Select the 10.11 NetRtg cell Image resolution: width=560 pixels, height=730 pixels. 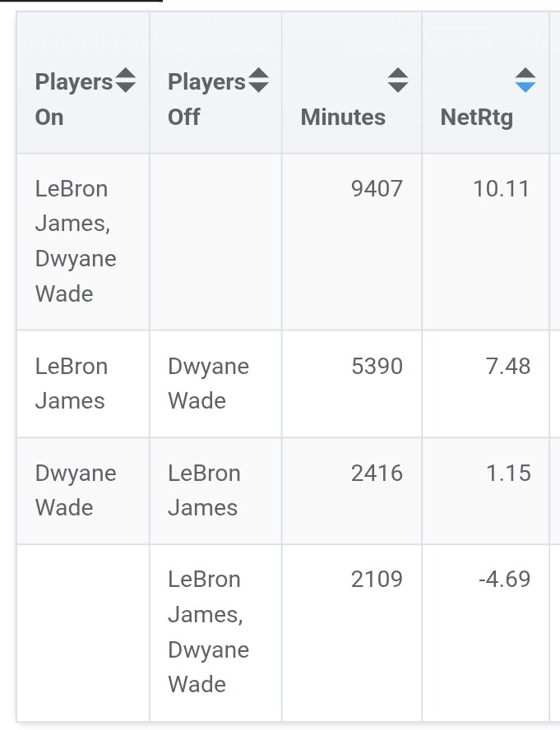[502, 189]
